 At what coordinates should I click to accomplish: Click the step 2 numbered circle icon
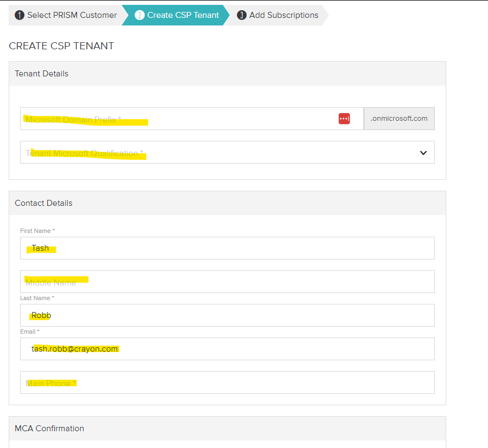coord(140,15)
